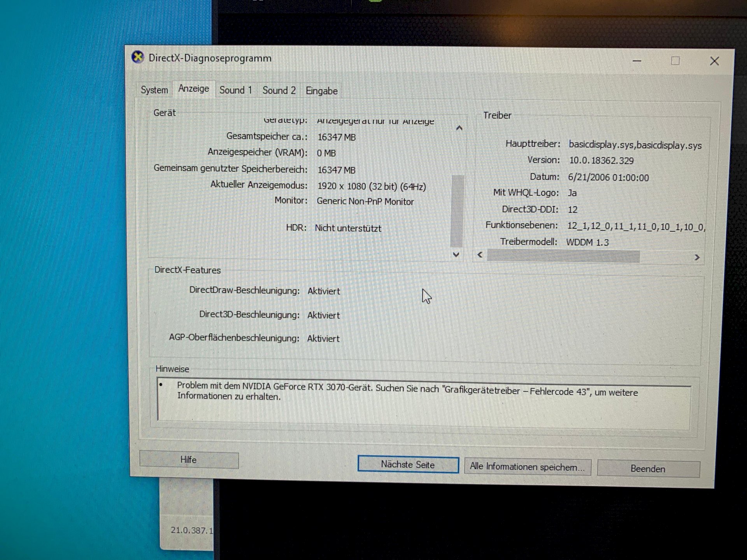Select the Anzeige tab
The height and width of the screenshot is (560, 747).
pyautogui.click(x=193, y=89)
